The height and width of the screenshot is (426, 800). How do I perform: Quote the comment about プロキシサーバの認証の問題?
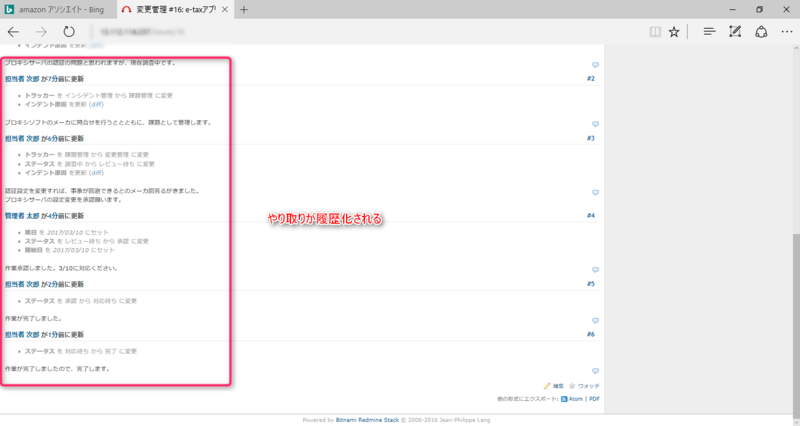point(595,65)
